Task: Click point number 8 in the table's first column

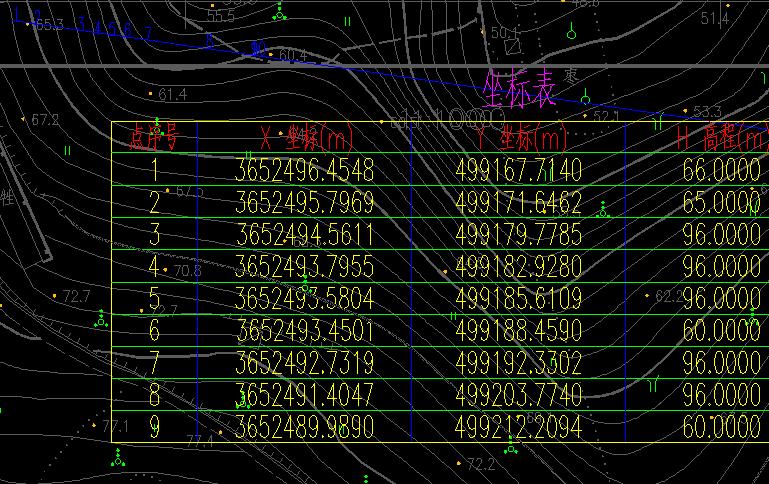Action: [x=154, y=395]
